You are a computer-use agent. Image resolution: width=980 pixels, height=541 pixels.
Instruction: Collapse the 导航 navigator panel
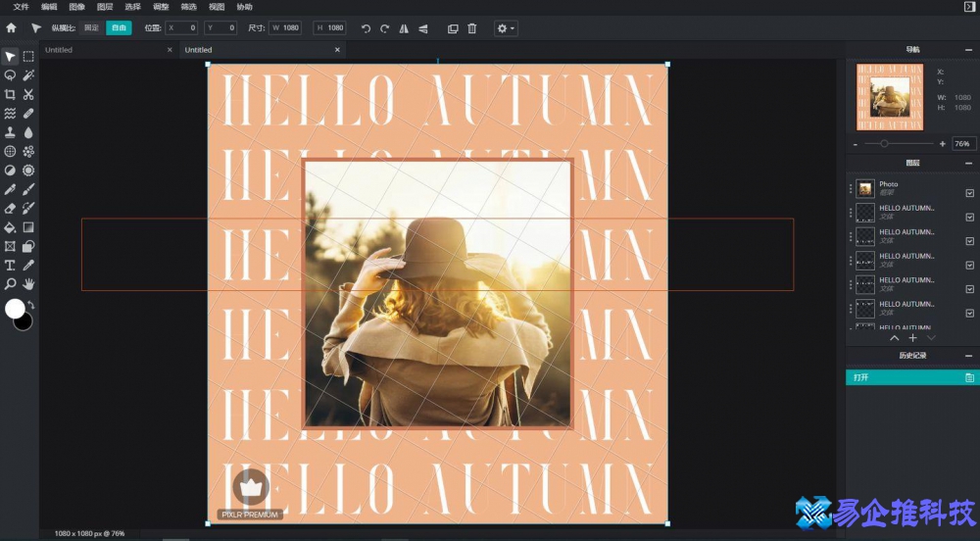(x=968, y=50)
